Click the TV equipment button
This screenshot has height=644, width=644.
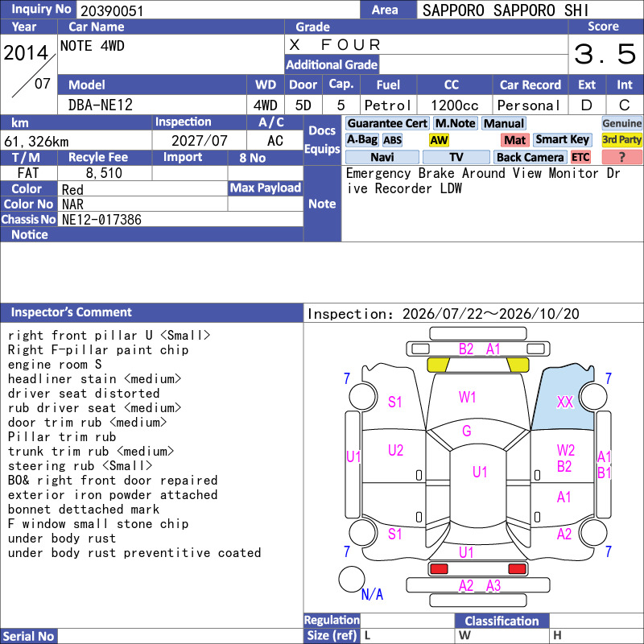456,157
